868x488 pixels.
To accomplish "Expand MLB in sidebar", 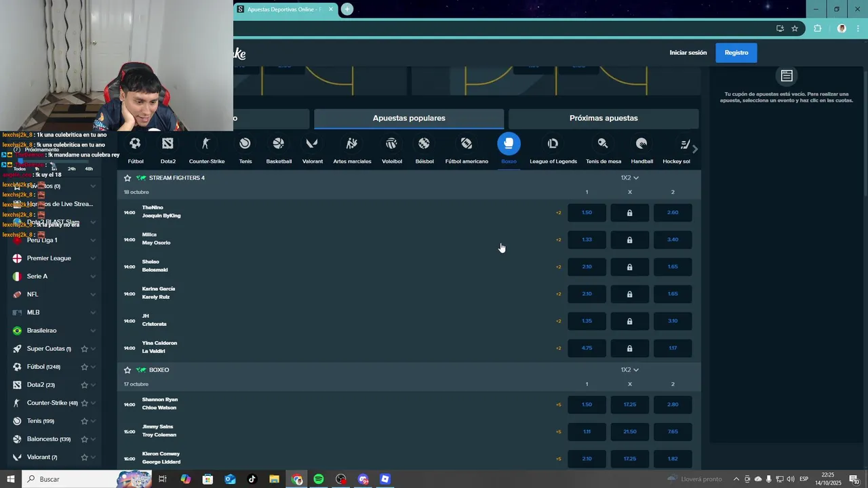I will (93, 312).
